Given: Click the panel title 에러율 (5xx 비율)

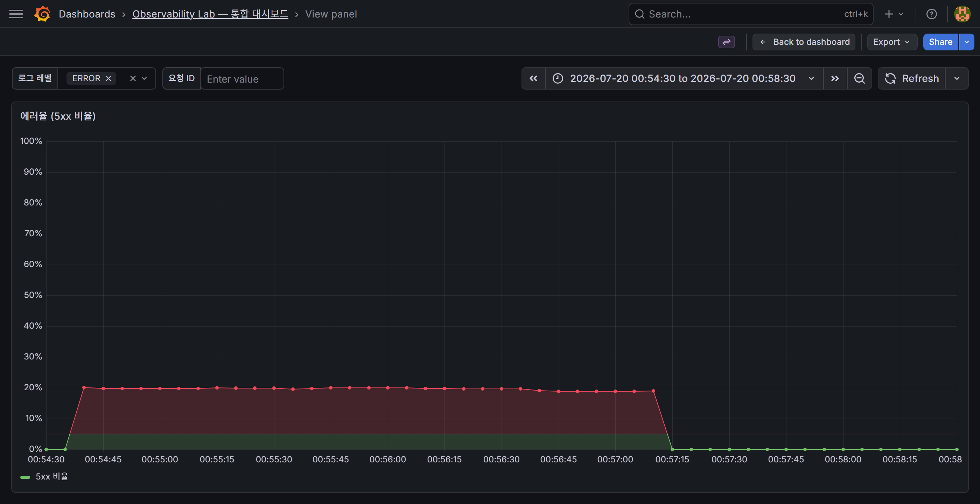Looking at the screenshot, I should (x=58, y=116).
